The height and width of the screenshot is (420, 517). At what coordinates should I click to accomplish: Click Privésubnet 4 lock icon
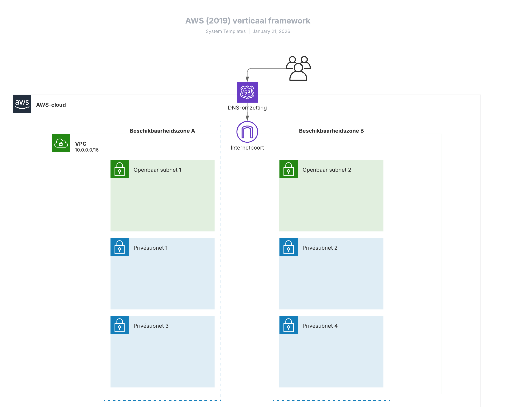coord(288,325)
